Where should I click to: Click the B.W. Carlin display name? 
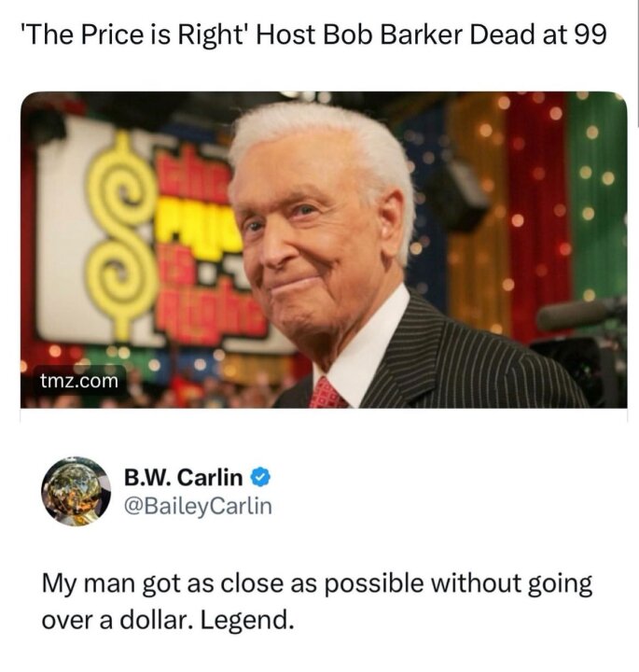(x=183, y=477)
